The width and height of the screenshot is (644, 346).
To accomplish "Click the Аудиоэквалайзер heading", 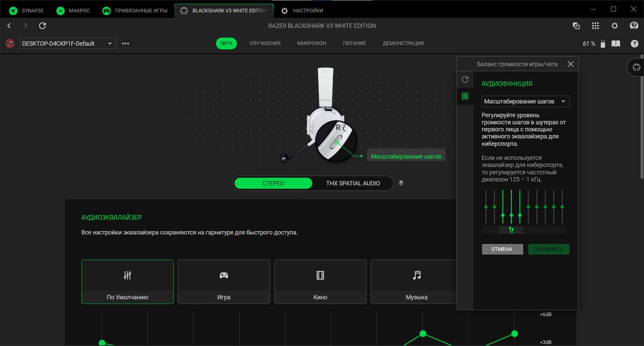I will point(112,218).
